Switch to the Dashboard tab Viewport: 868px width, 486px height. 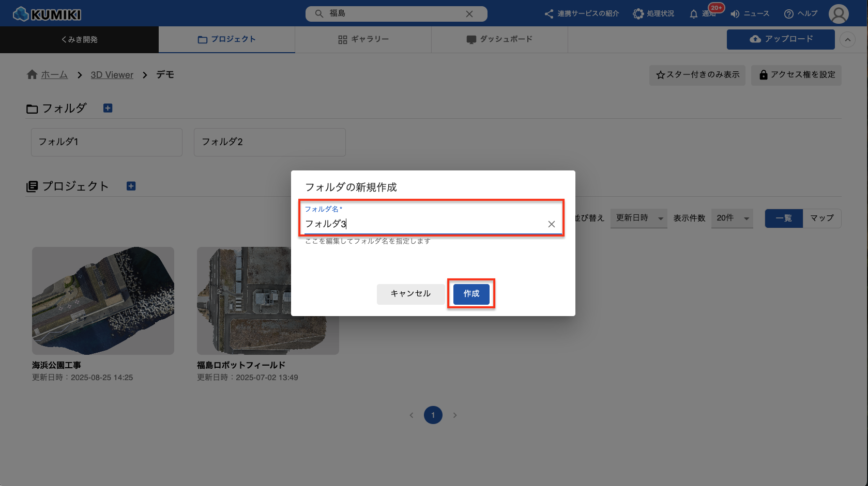click(499, 39)
